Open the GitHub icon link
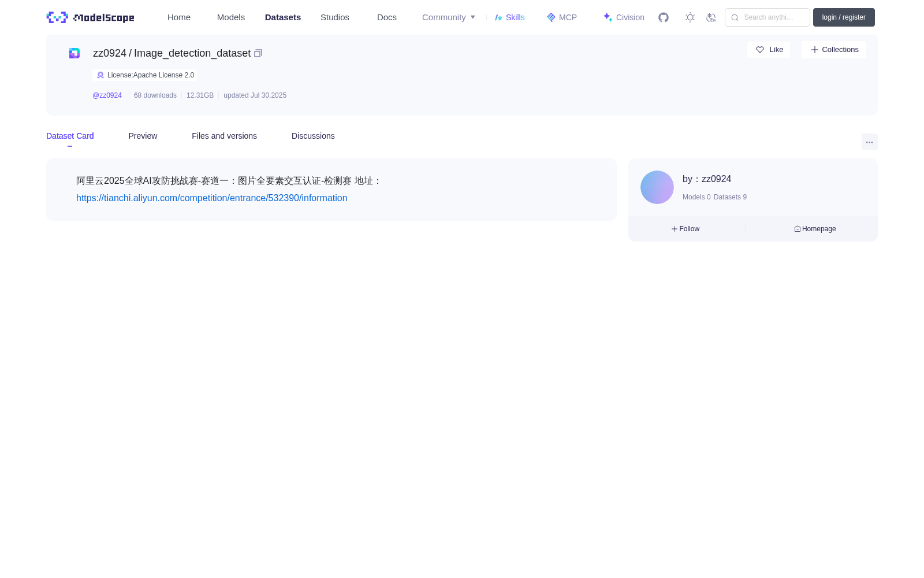The width and height of the screenshot is (924, 578). coord(664,17)
